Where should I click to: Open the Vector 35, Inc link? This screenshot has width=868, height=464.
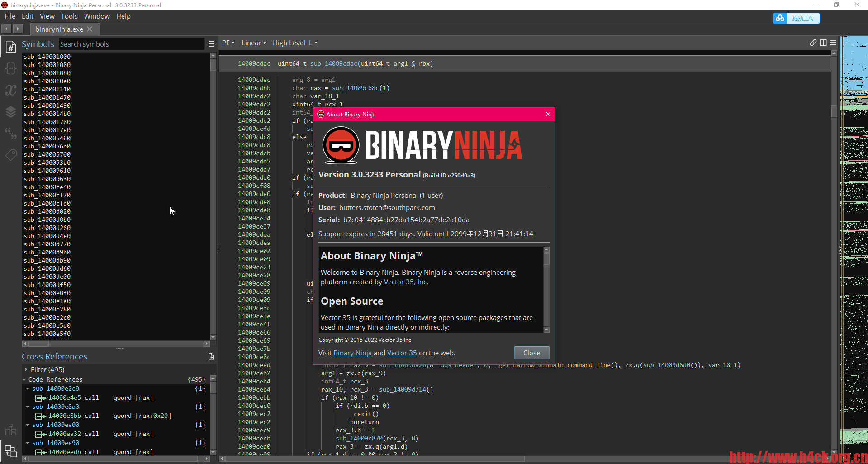tap(405, 282)
